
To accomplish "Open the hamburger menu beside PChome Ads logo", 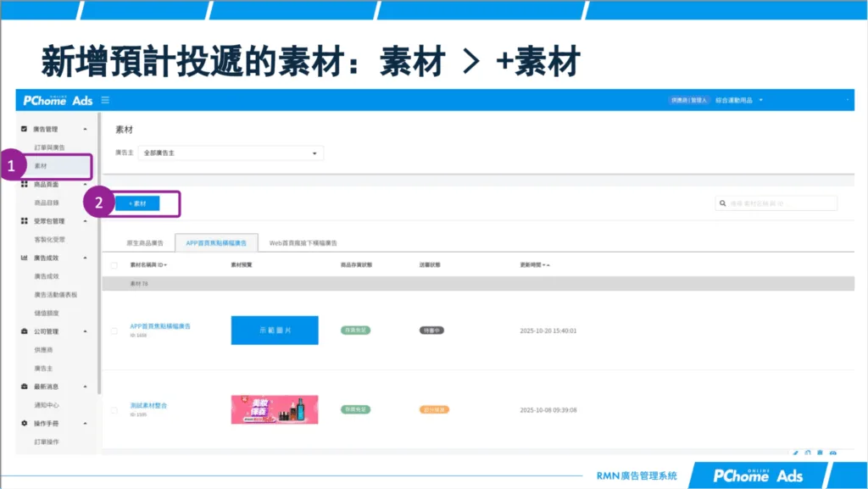I will tap(105, 100).
